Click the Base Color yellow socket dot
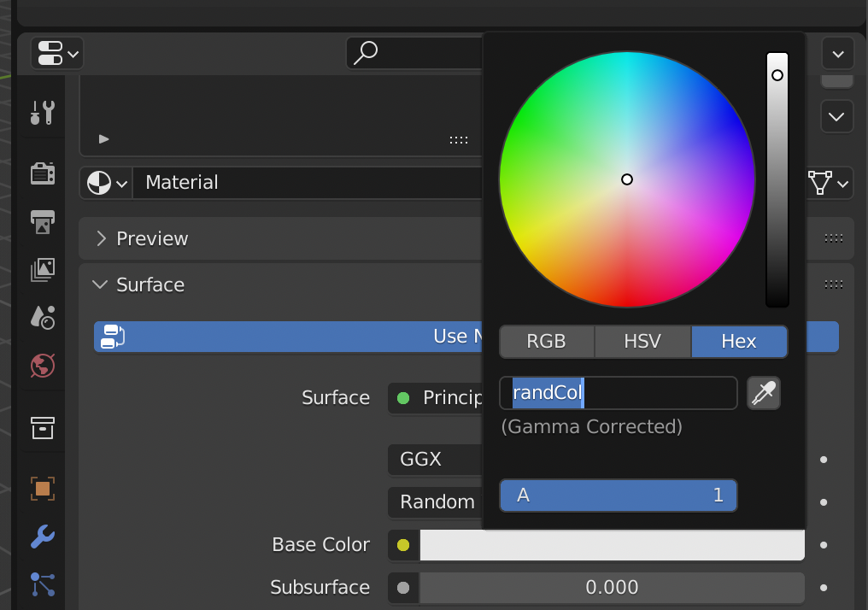This screenshot has width=868, height=610. click(x=403, y=545)
